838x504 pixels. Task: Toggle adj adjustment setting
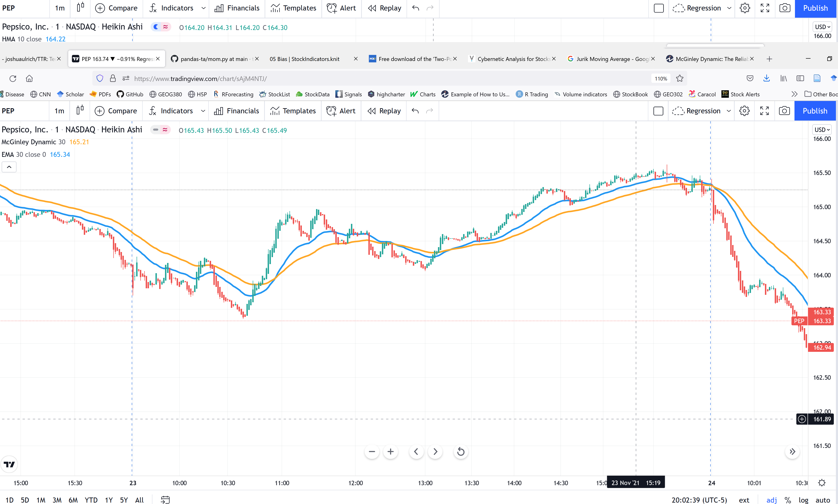pos(771,500)
